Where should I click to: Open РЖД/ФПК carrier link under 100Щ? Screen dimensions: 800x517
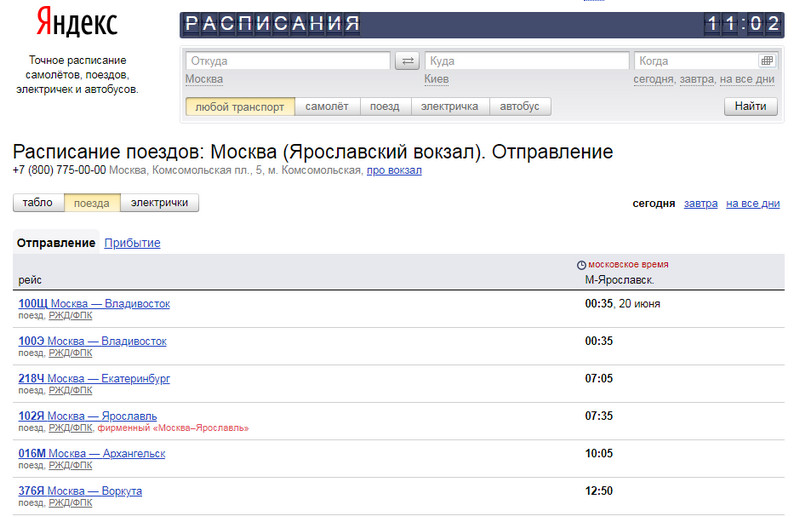[x=70, y=315]
